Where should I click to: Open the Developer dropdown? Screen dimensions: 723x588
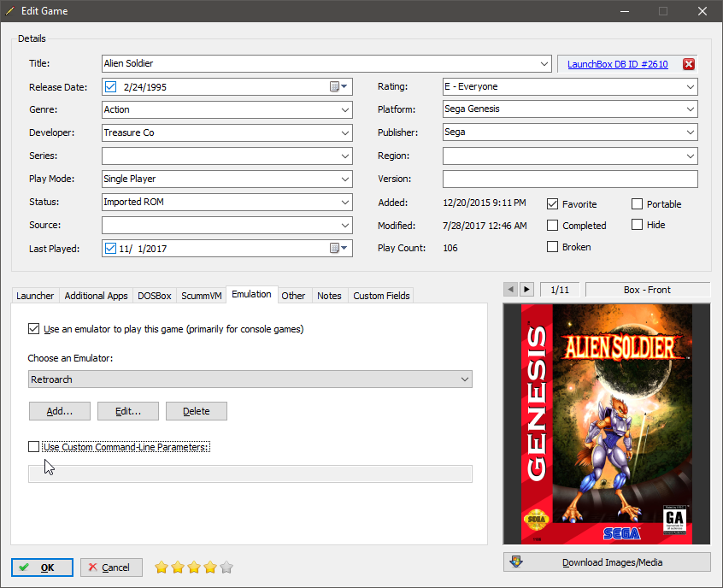tap(345, 132)
